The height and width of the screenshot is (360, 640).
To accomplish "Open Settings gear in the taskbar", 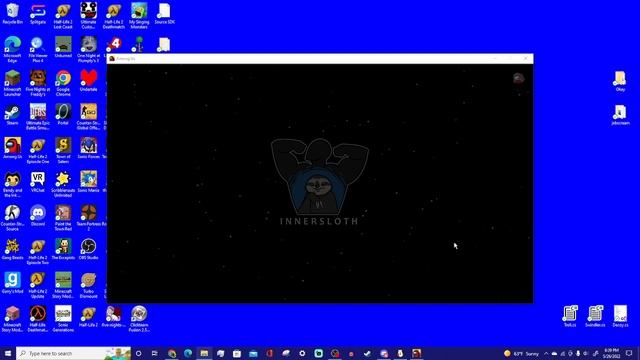I will point(302,353).
